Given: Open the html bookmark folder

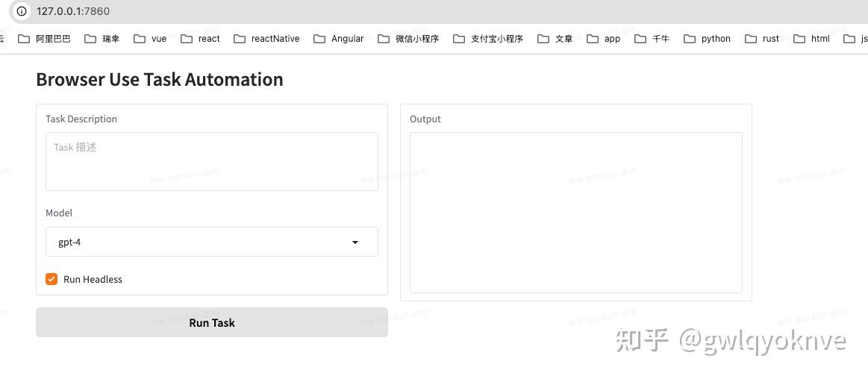Looking at the screenshot, I should coord(811,39).
